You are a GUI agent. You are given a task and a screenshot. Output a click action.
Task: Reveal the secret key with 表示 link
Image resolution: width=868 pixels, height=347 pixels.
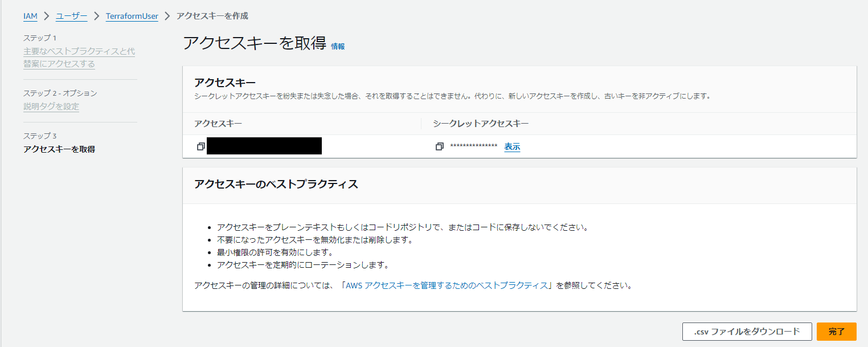512,146
